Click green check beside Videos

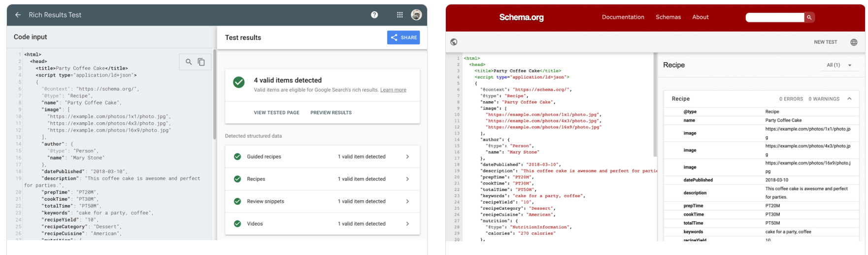point(237,223)
